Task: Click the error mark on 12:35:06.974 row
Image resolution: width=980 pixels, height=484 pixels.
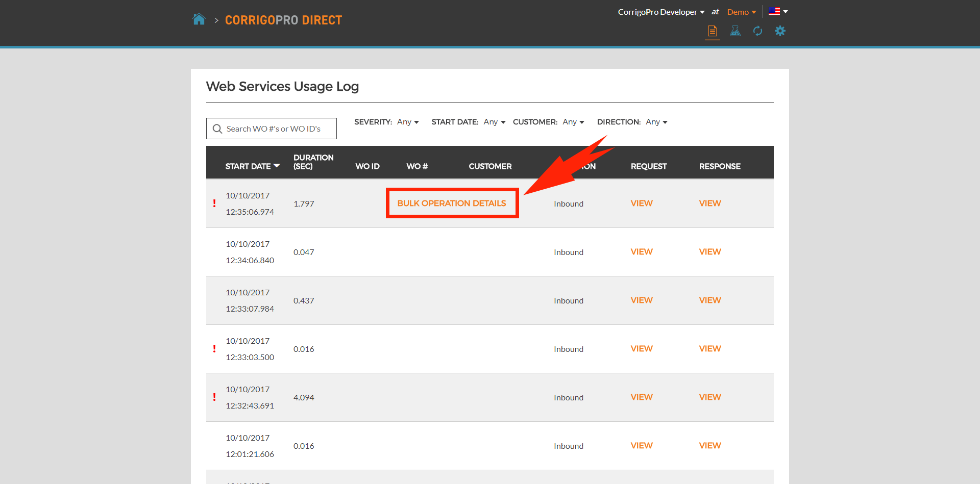Action: click(214, 203)
